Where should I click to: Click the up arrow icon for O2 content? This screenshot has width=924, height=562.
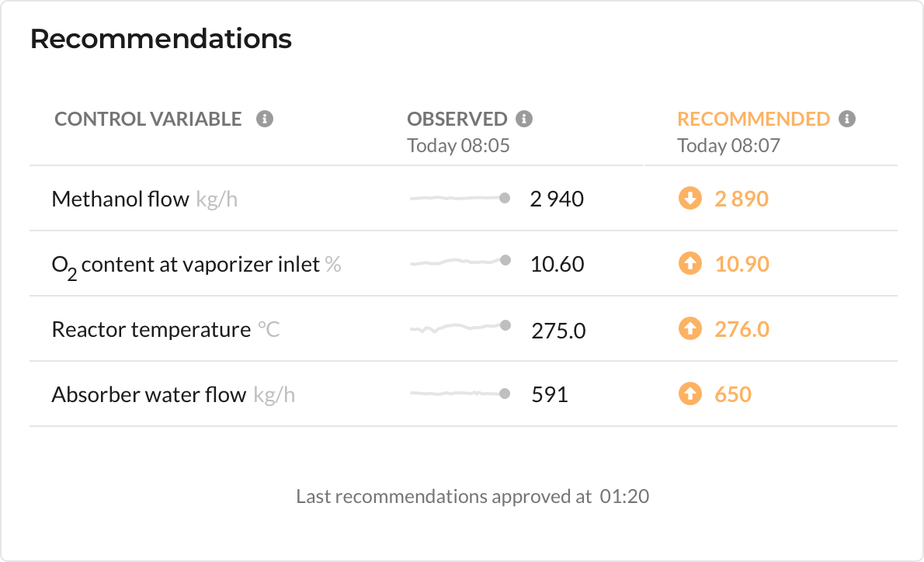690,263
